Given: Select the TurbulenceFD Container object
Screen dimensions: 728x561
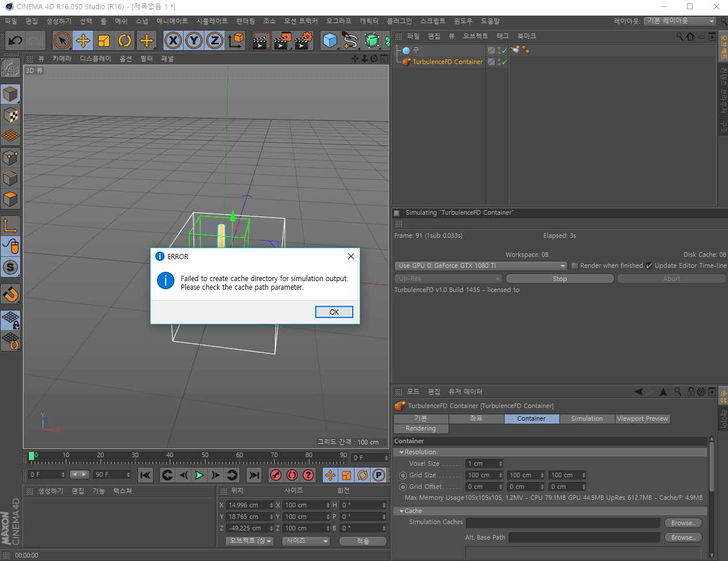Looking at the screenshot, I should point(447,62).
